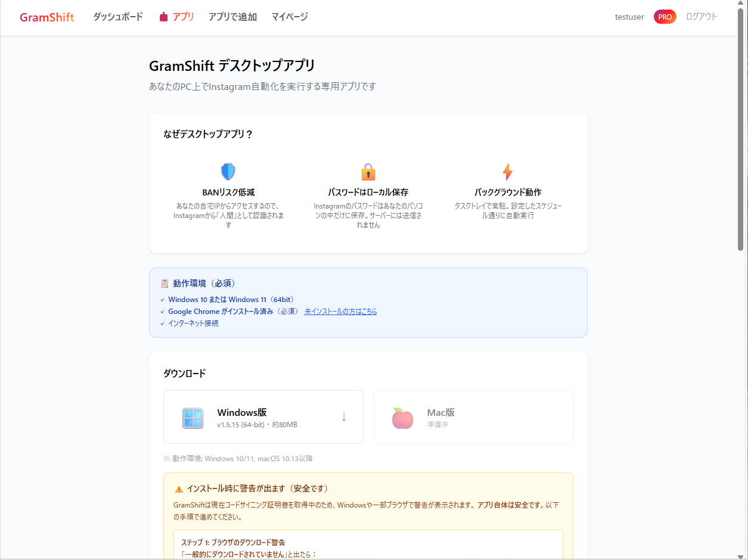
Task: Click the Mac版 準備中 card
Action: pos(473,417)
